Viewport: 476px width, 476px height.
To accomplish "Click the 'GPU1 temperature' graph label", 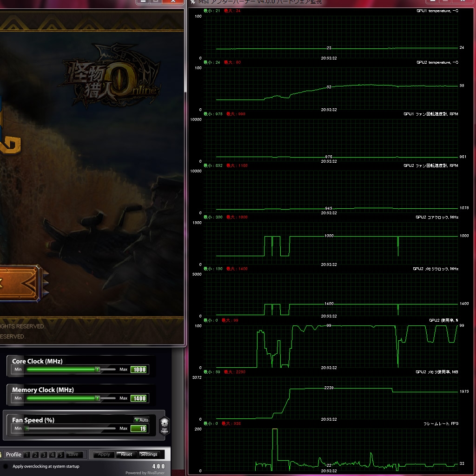I will (437, 11).
